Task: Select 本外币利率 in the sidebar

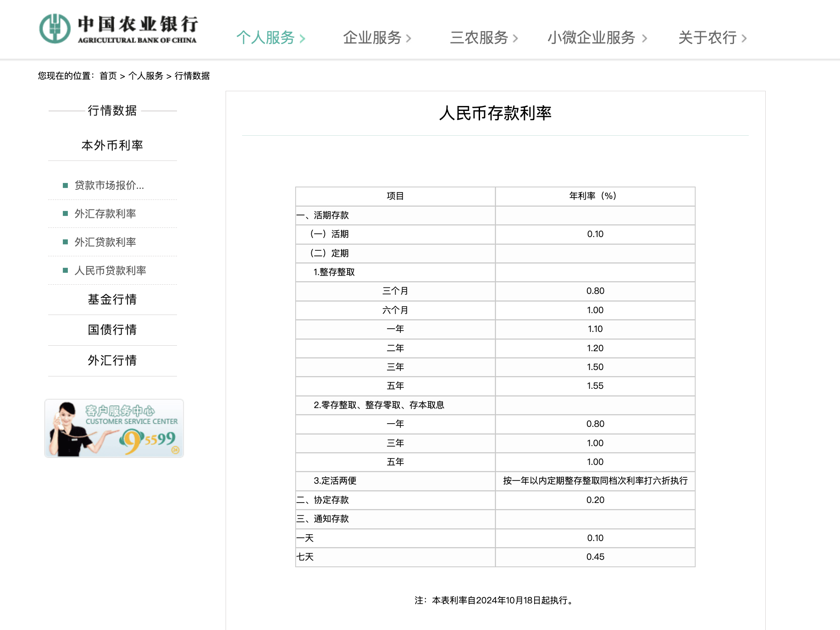Action: (x=112, y=145)
